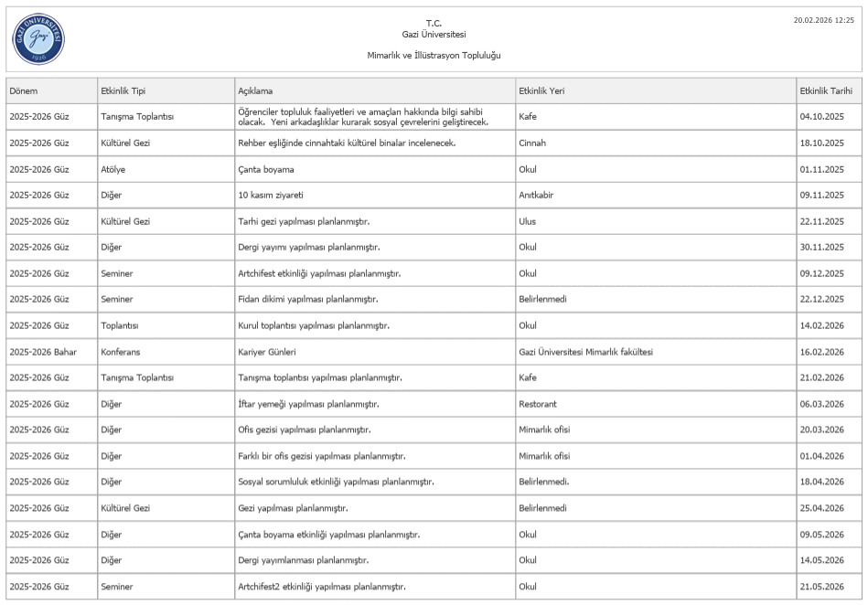Click the 20.02.2026 12:25 report timestamp
This screenshot has width=868, height=605.
tap(828, 20)
